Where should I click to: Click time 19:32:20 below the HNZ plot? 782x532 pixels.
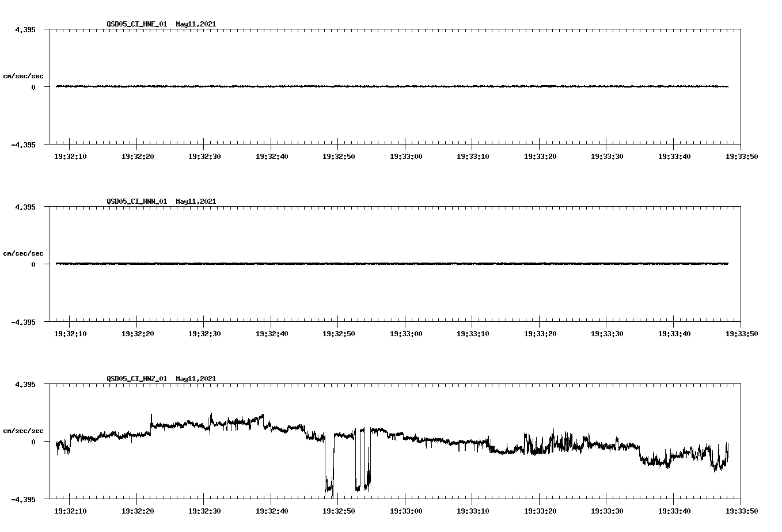click(x=137, y=511)
